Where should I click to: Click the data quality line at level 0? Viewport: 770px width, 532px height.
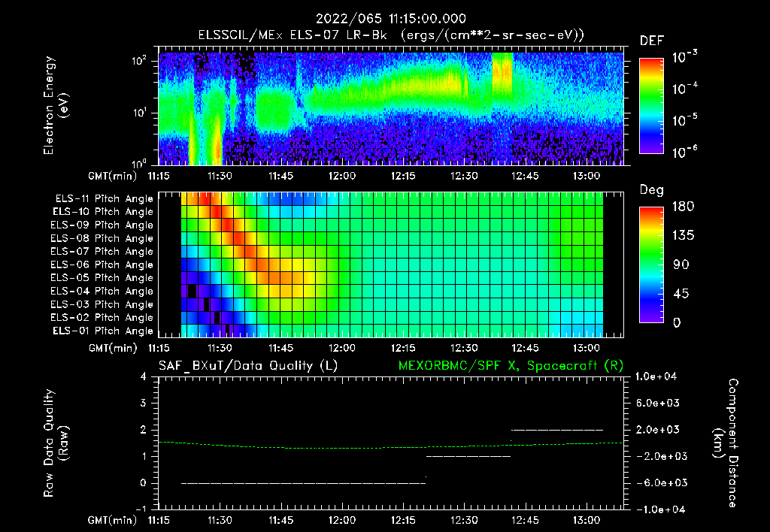click(x=304, y=483)
